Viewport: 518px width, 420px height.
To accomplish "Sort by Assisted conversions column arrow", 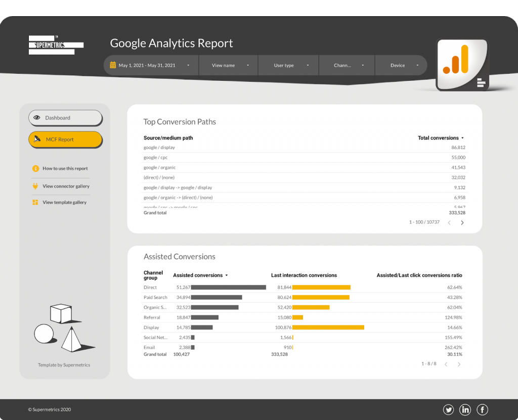I will tap(227, 275).
